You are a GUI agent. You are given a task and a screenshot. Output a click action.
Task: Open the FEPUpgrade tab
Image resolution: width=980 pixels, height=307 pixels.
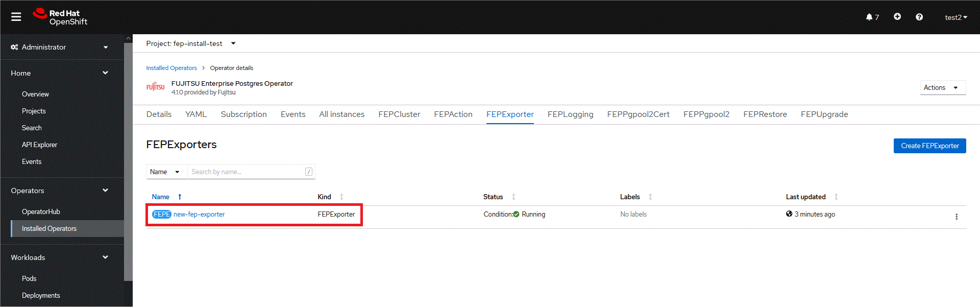(824, 114)
